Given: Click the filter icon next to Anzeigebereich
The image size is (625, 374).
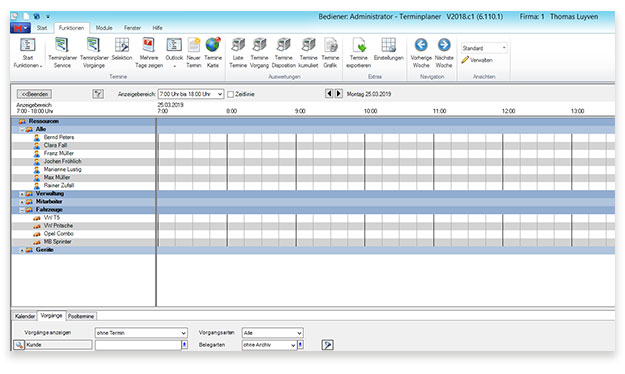Looking at the screenshot, I should [x=98, y=94].
